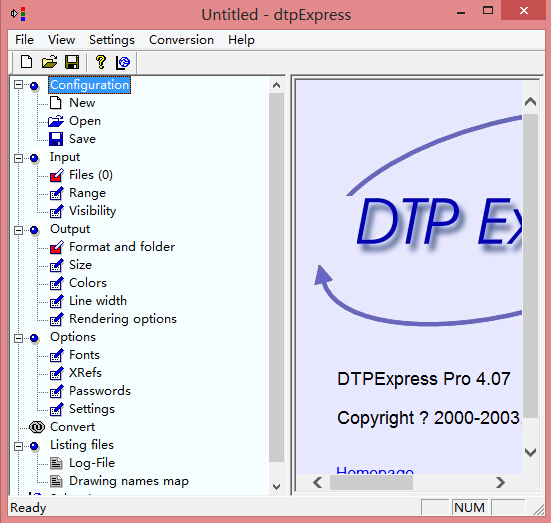Click the globe homepage toolbar icon
The height and width of the screenshot is (523, 551).
[123, 63]
